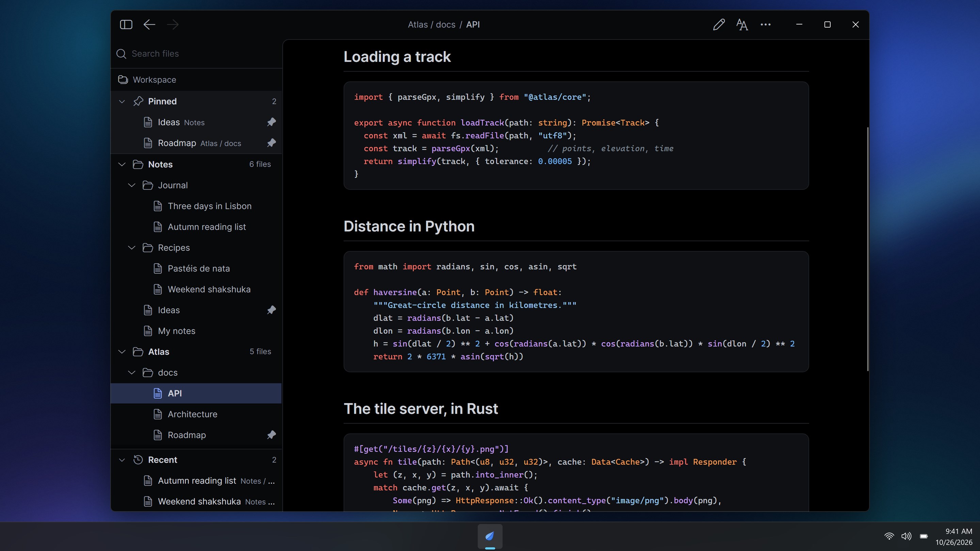Click the Distance in Python heading
This screenshot has width=980, height=551.
pos(409,226)
